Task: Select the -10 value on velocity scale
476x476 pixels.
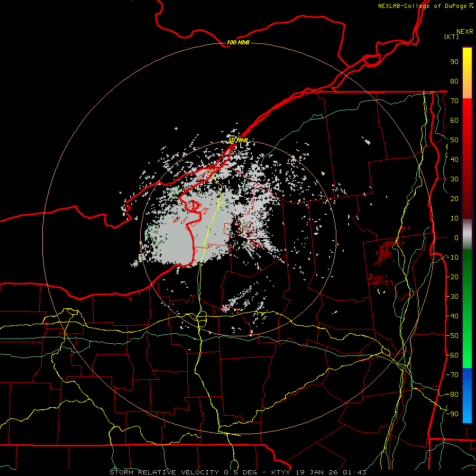Action: [x=452, y=258]
